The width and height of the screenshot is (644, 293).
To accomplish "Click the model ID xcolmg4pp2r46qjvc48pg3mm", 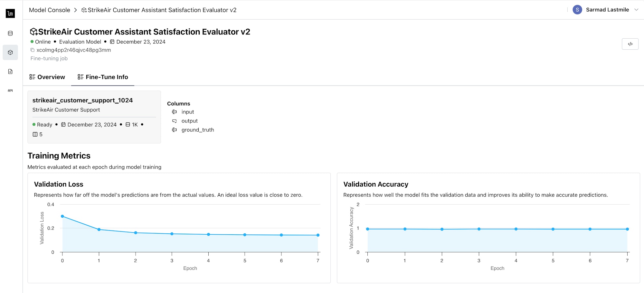I will tap(74, 50).
